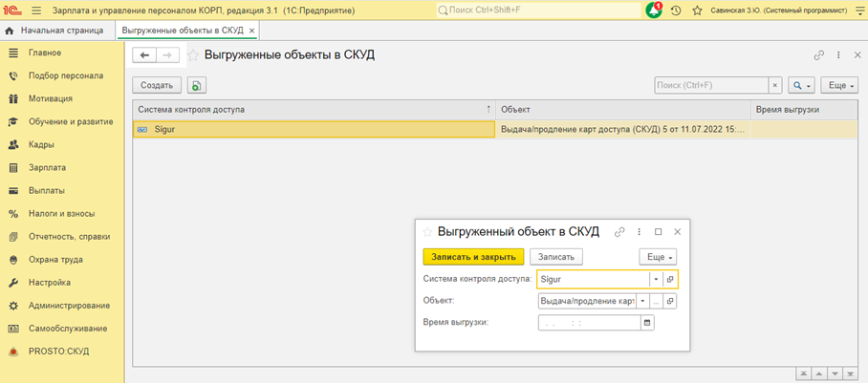
Task: Open notifications bell with red badge
Action: pos(654,11)
